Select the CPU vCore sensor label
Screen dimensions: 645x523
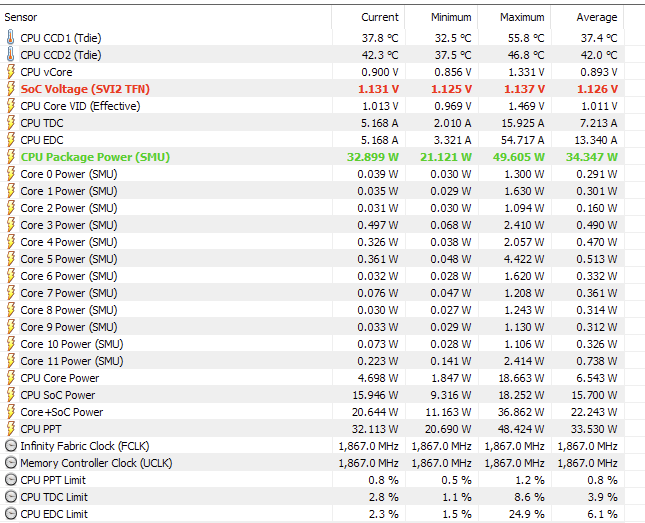pos(46,72)
